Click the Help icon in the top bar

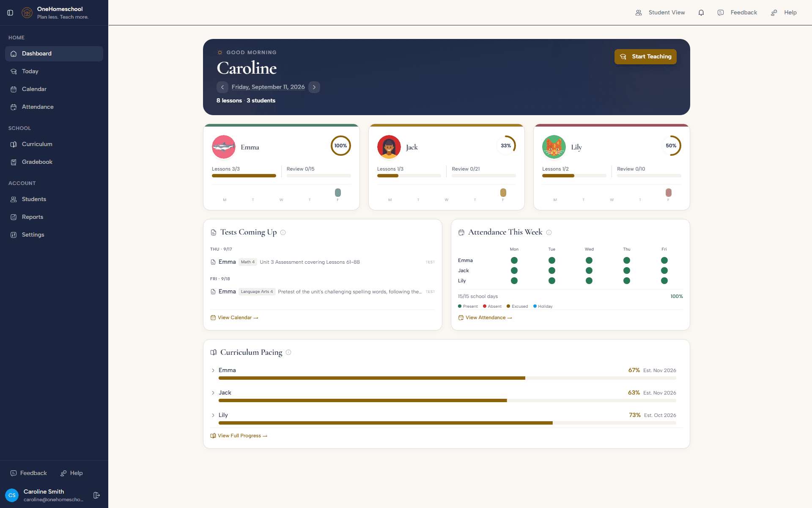774,13
